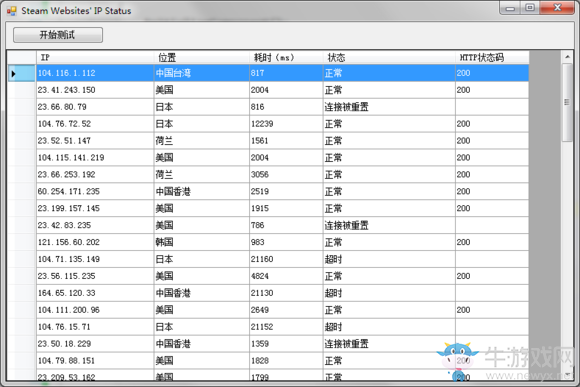Screen dimensions: 580x387
Task: Select the row selector arrow for 104.116.1.112
Action: [x=22, y=73]
